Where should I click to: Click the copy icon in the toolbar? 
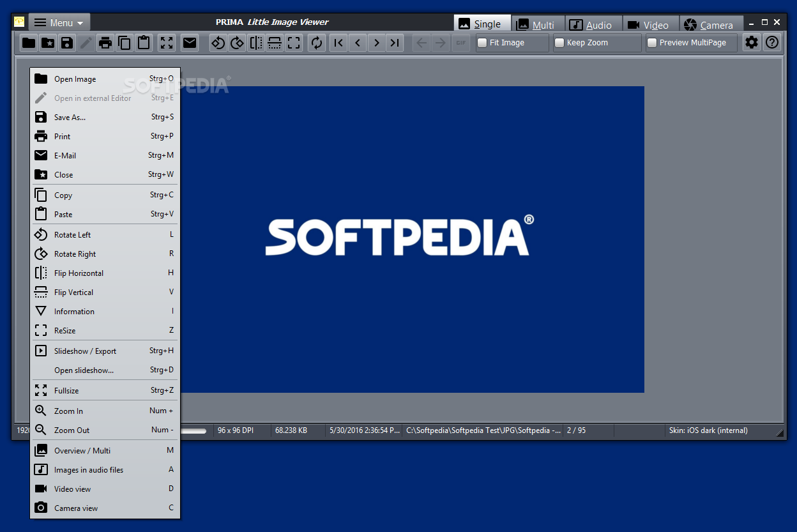pyautogui.click(x=125, y=43)
